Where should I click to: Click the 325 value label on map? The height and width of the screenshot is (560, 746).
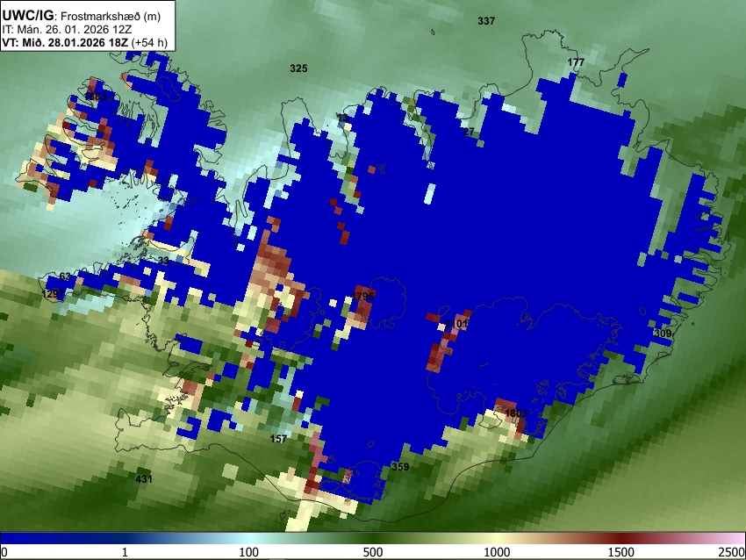298,68
